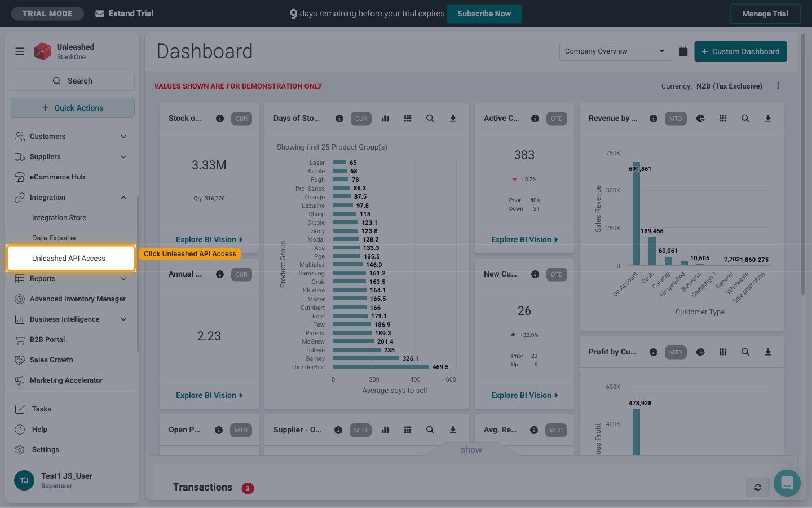812x508 pixels.
Task: Refresh the Transactions panel
Action: [x=758, y=487]
